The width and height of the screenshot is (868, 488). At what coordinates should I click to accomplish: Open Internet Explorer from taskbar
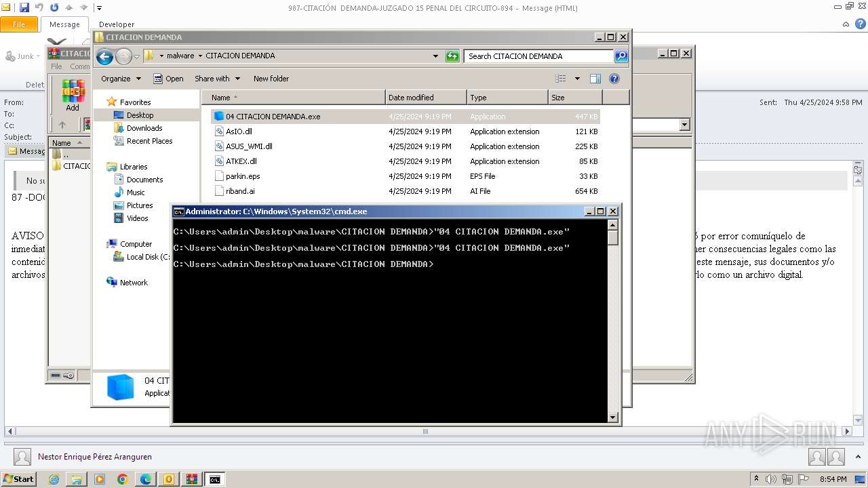click(54, 479)
